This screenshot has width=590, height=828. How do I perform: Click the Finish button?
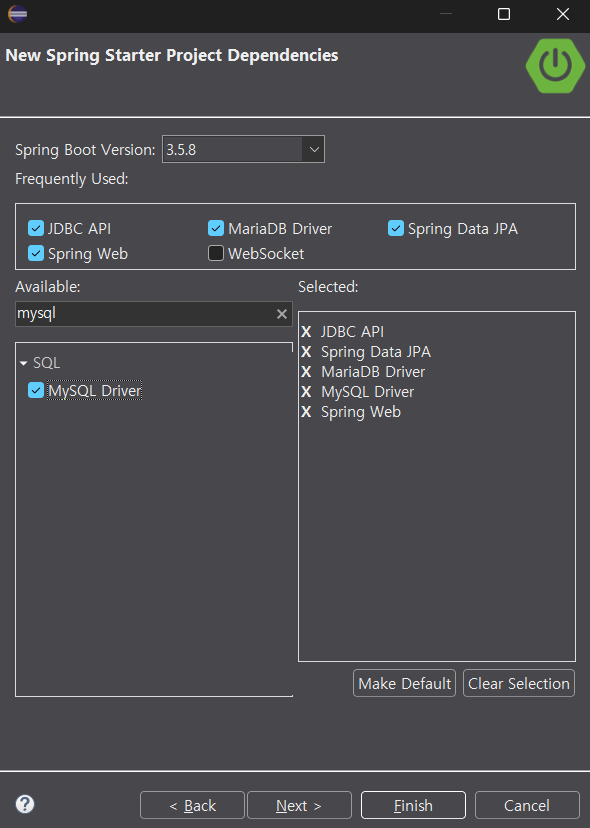click(413, 805)
